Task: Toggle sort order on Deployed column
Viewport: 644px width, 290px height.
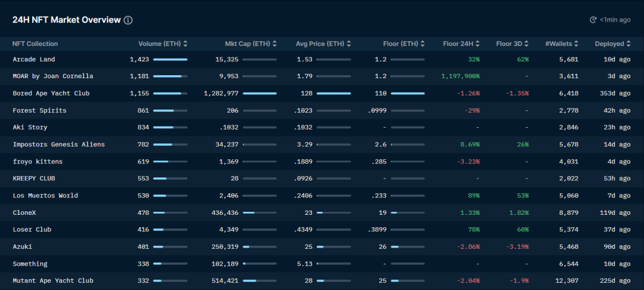Action: click(x=628, y=44)
